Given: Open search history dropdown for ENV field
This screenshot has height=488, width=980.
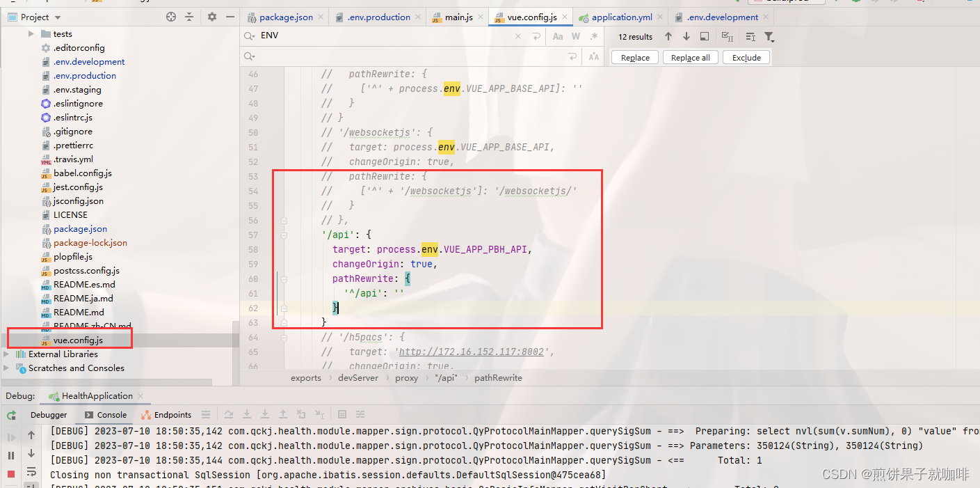Looking at the screenshot, I should [x=250, y=36].
